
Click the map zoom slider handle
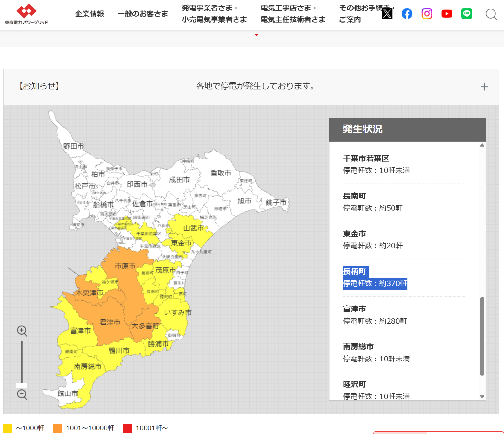coord(22,385)
